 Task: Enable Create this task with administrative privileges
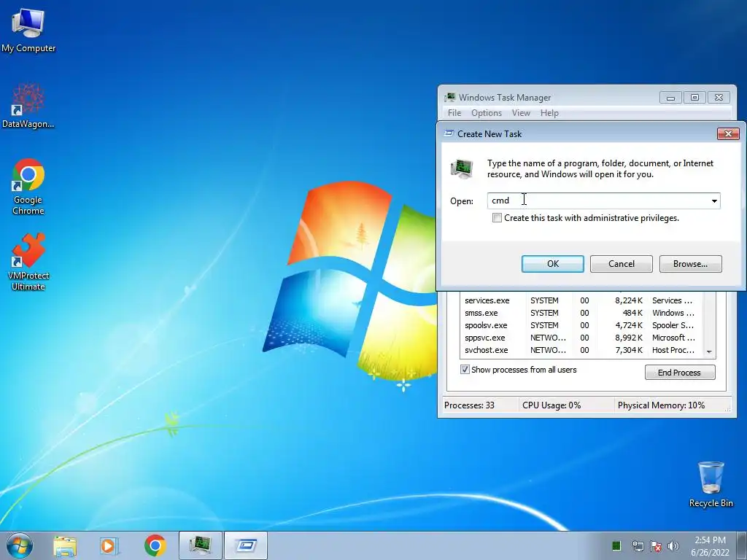click(497, 218)
